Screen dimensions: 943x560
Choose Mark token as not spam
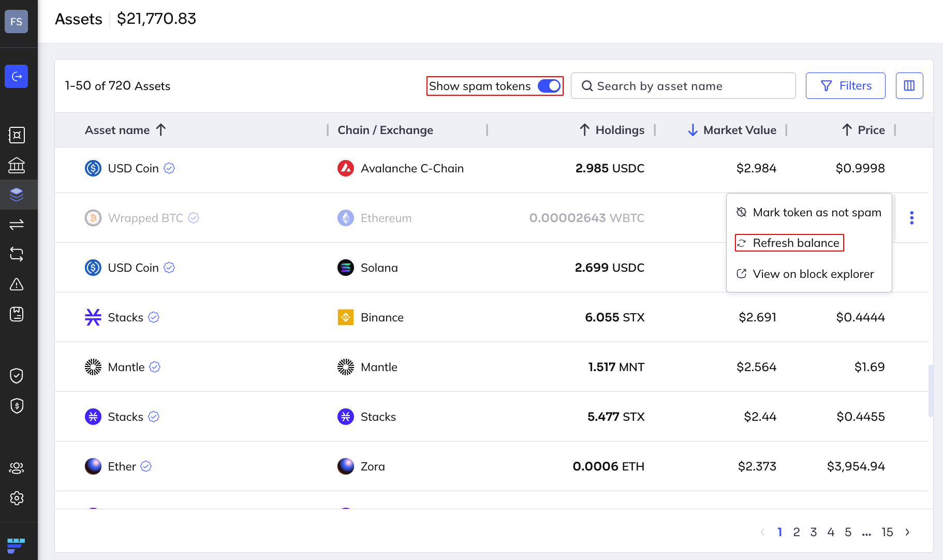click(816, 213)
